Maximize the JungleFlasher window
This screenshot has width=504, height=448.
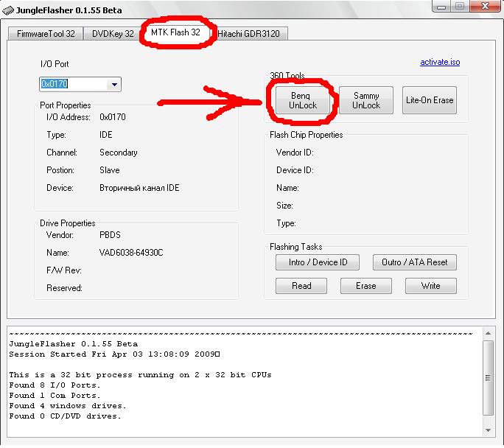coord(460,7)
